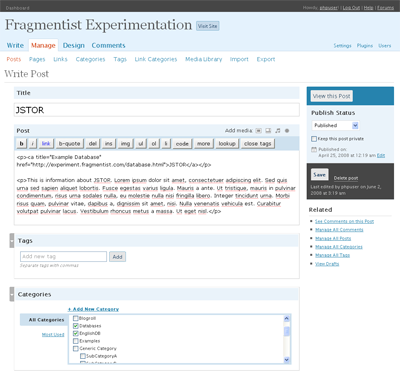400x375 pixels.
Task: Insert ordered list with ol button
Action: tap(154, 144)
